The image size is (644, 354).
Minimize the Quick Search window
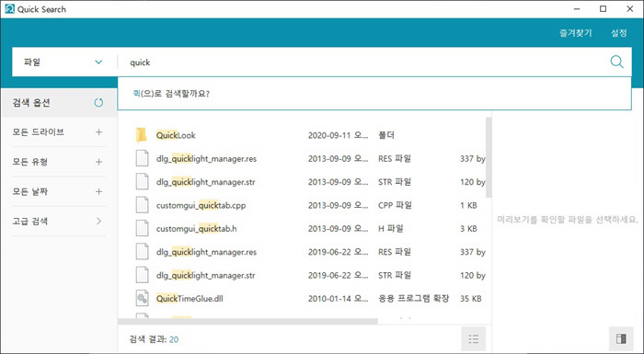(x=577, y=9)
